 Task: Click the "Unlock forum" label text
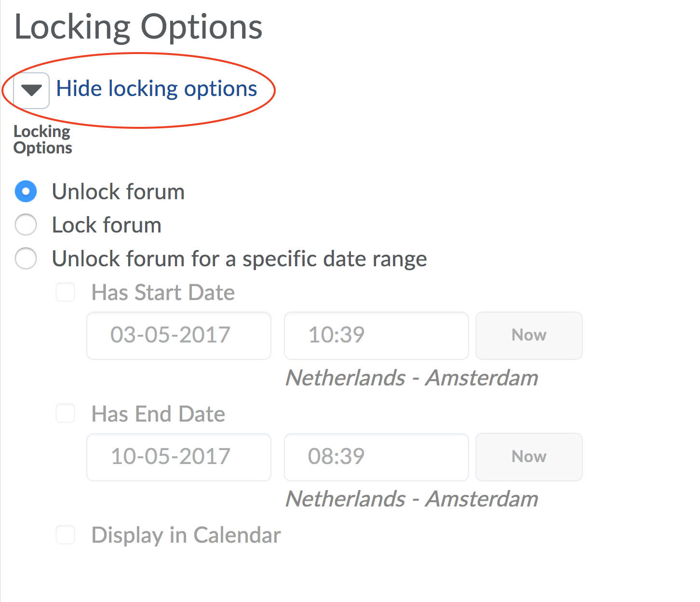coord(118,192)
